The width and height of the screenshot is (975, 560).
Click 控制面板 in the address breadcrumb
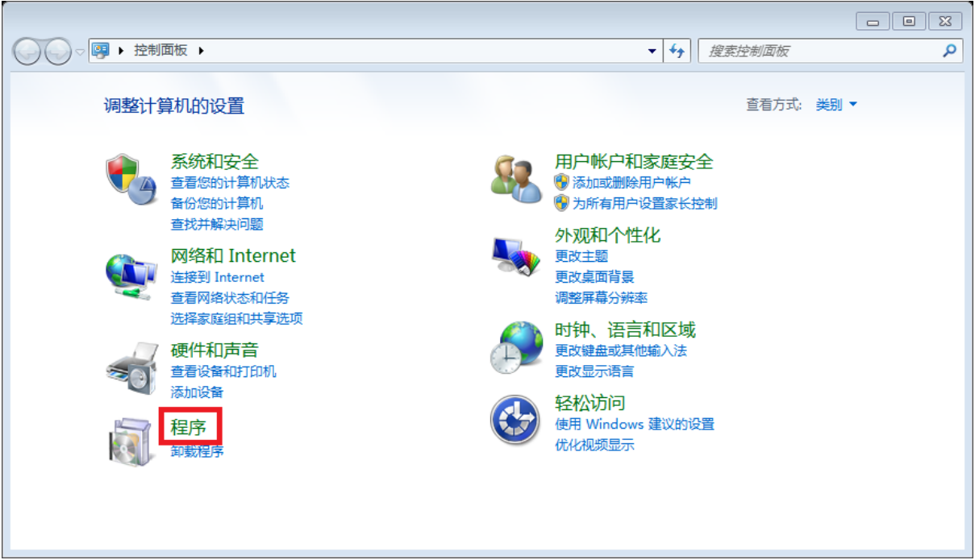click(x=160, y=50)
